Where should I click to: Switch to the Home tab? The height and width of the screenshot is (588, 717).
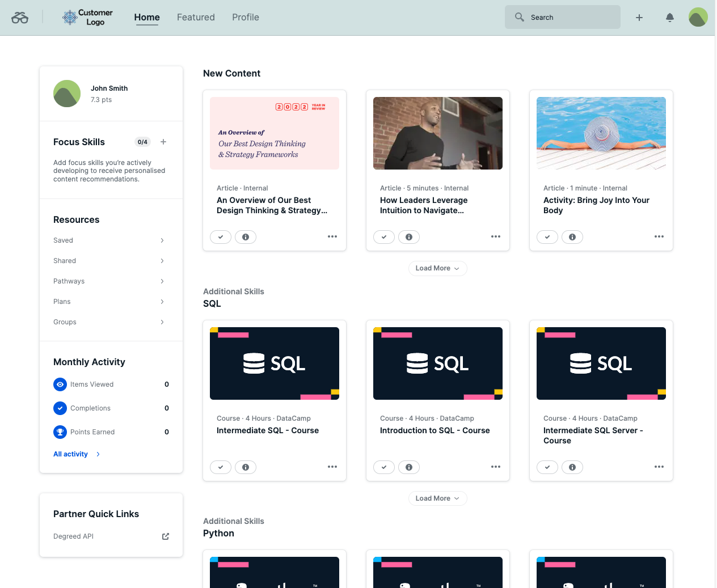(147, 18)
